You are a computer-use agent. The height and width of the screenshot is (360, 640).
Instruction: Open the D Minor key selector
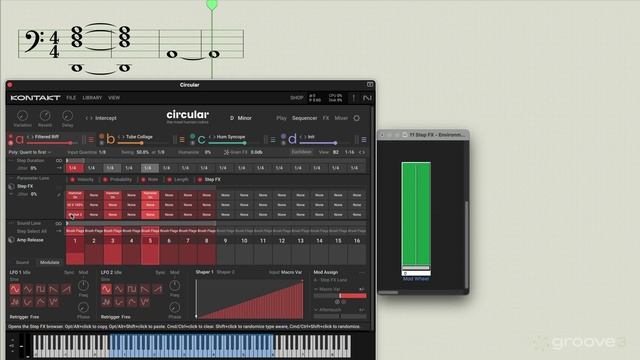241,118
